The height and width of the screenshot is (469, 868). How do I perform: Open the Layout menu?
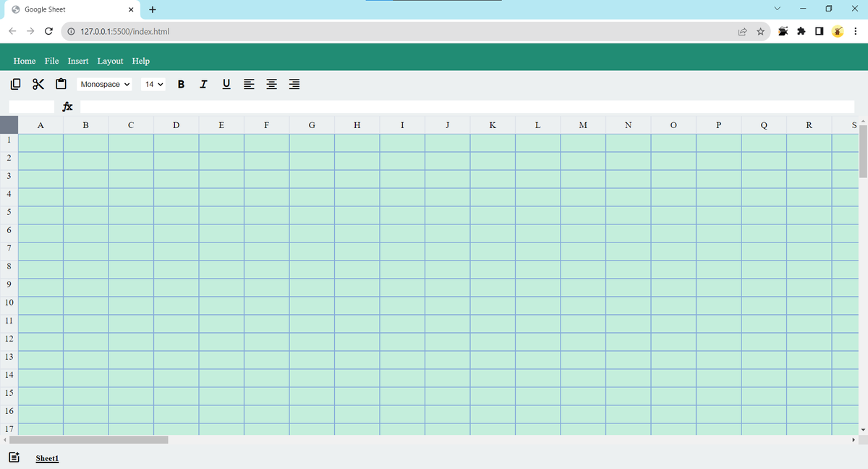[x=111, y=61]
